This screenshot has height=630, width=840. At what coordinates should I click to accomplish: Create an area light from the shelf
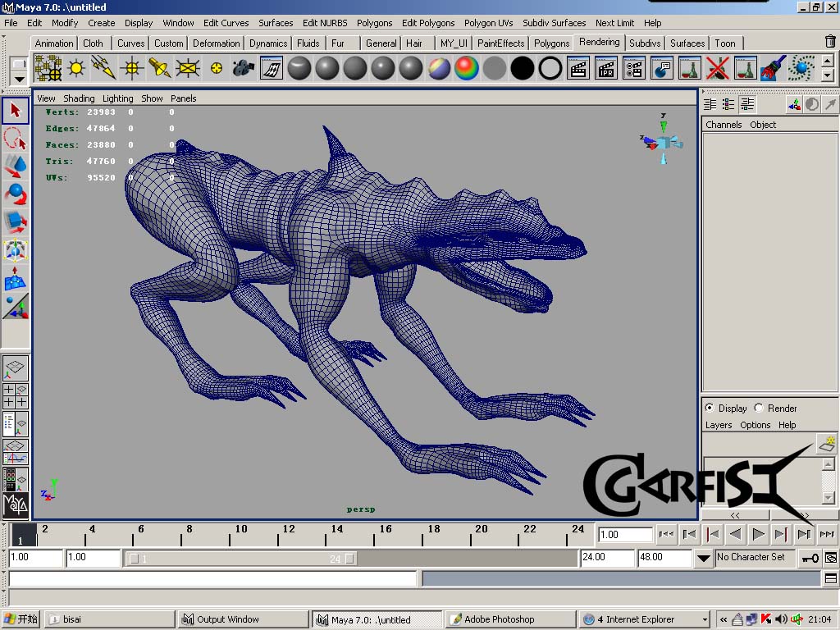(x=188, y=69)
